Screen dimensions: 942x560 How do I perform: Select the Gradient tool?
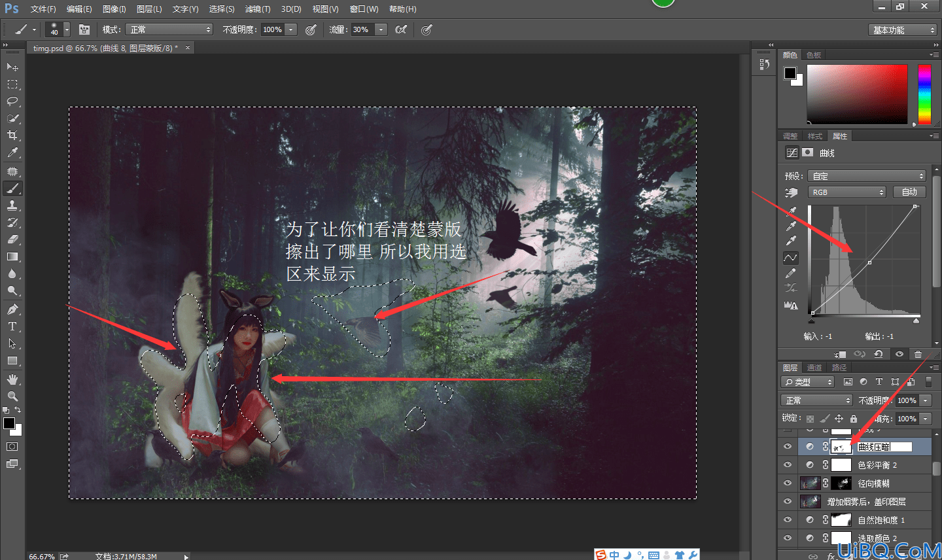coord(12,256)
